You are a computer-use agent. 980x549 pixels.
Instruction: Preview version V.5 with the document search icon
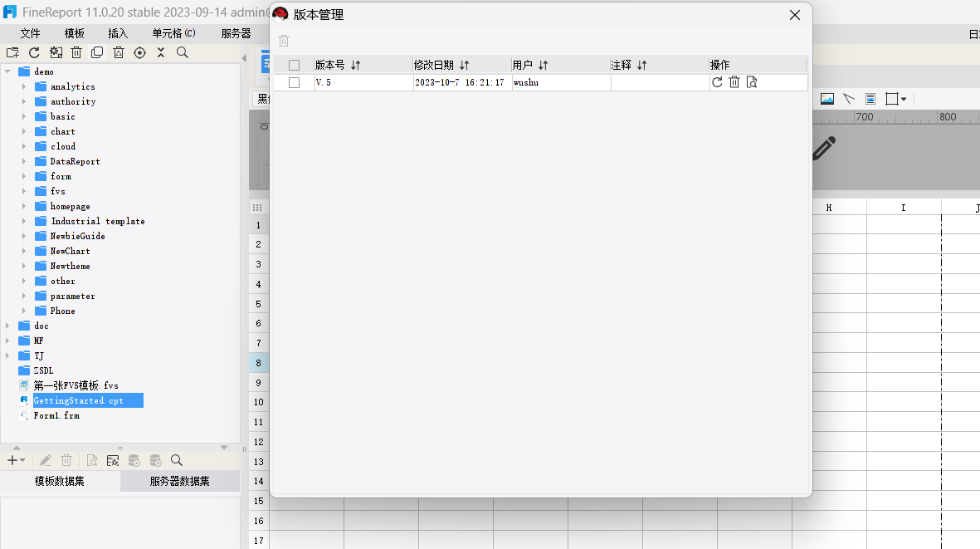coord(752,82)
